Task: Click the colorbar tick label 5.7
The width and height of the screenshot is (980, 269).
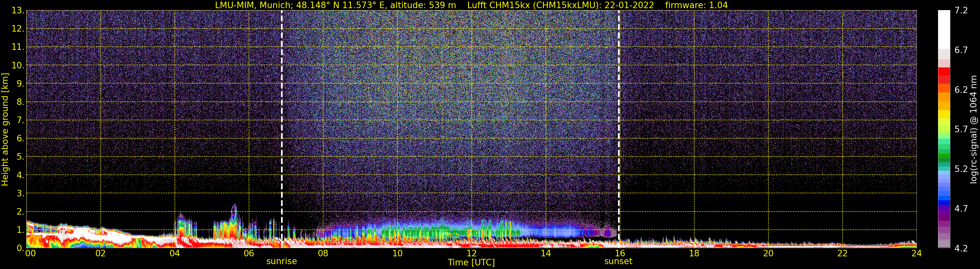Action: pos(961,129)
